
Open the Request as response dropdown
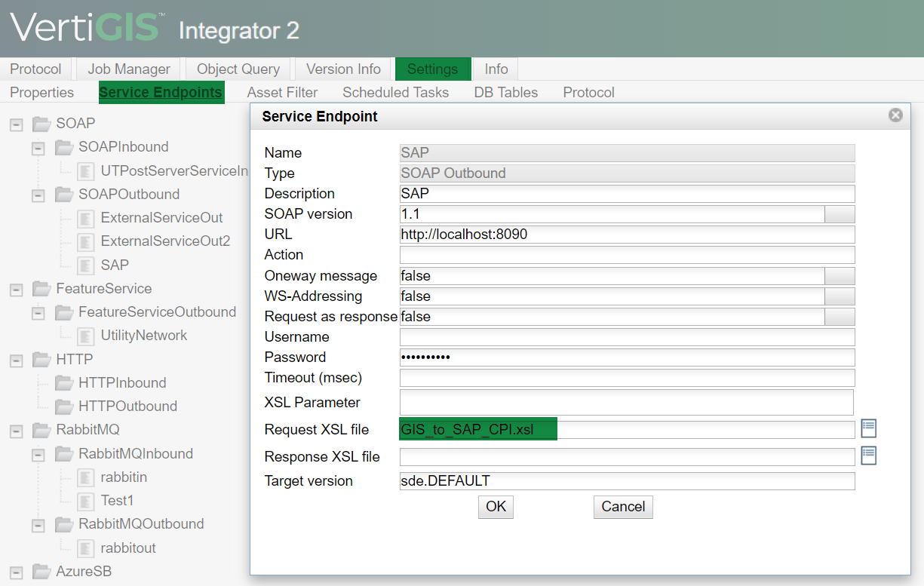click(840, 317)
